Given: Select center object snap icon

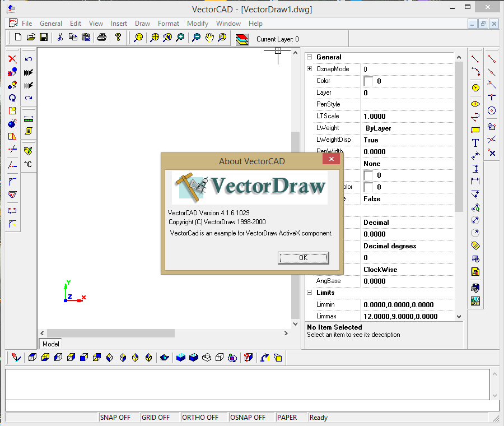Looking at the screenshot, I should coord(492,110).
